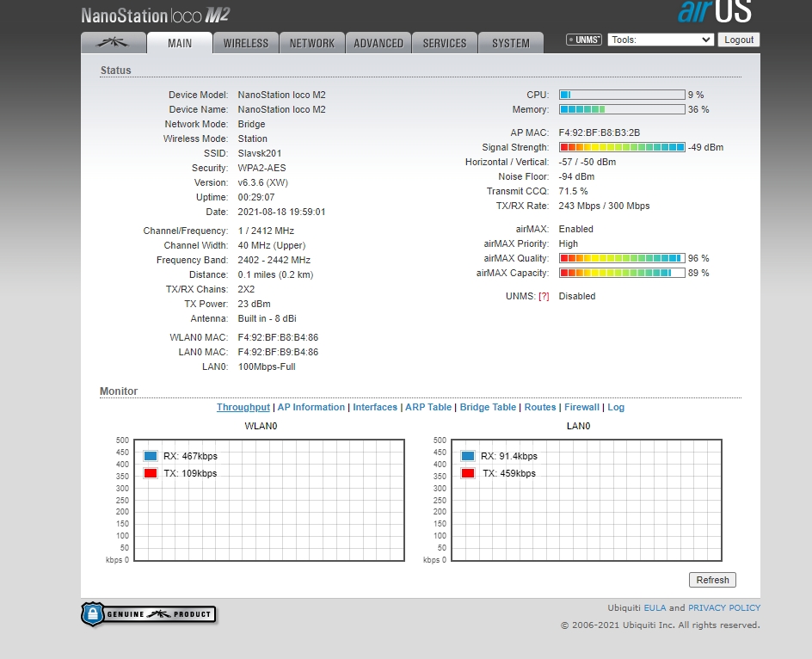Click the channel value 1 / 2412 MHz
Image resolution: width=812 pixels, height=659 pixels.
click(266, 231)
